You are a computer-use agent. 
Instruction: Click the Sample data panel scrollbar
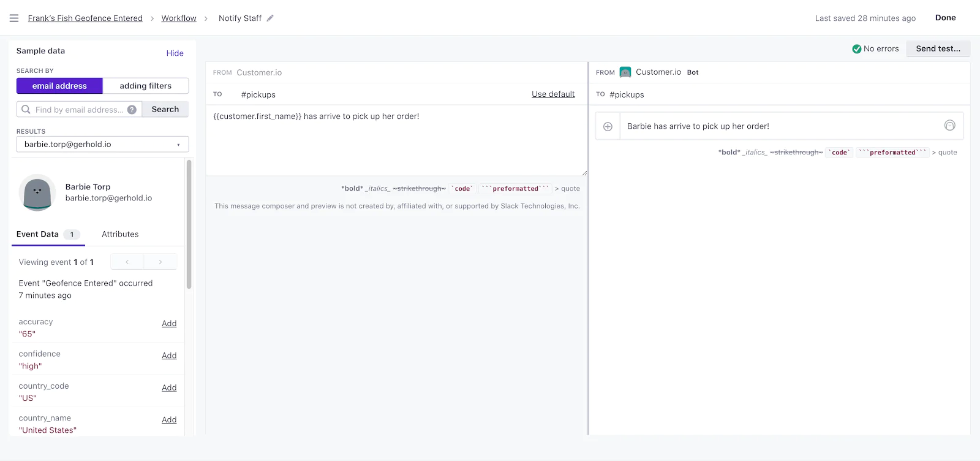click(189, 224)
